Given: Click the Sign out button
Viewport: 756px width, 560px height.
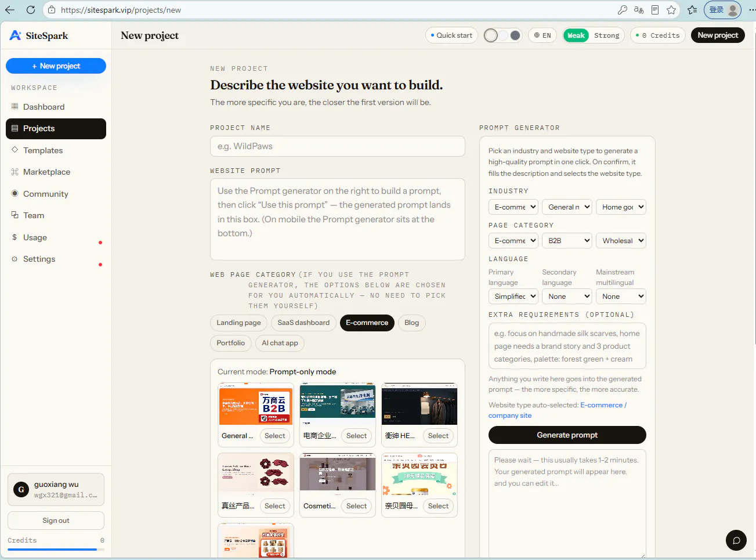Looking at the screenshot, I should pyautogui.click(x=56, y=521).
